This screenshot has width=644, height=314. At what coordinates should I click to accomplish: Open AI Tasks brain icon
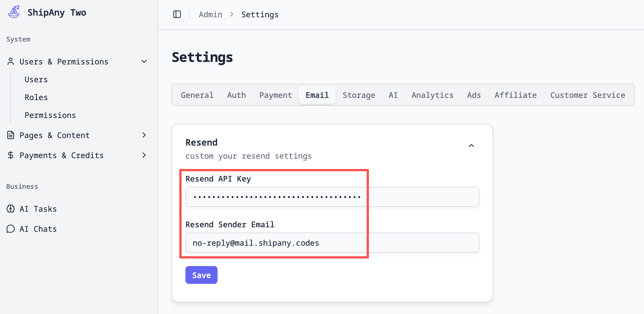click(x=11, y=209)
